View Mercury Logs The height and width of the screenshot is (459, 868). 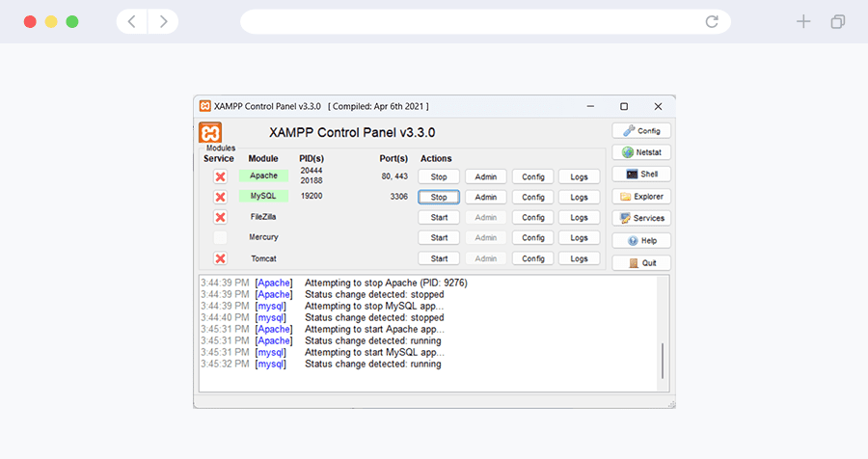point(579,237)
